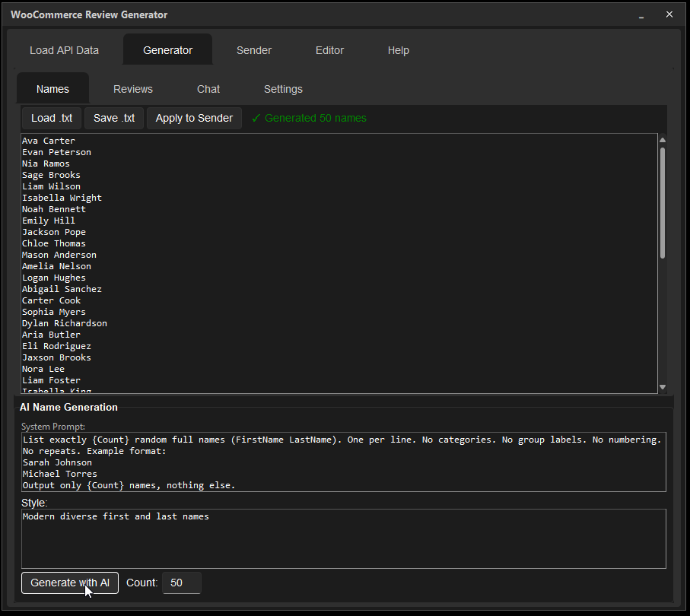Click the name Mason Anderson

[x=59, y=256]
